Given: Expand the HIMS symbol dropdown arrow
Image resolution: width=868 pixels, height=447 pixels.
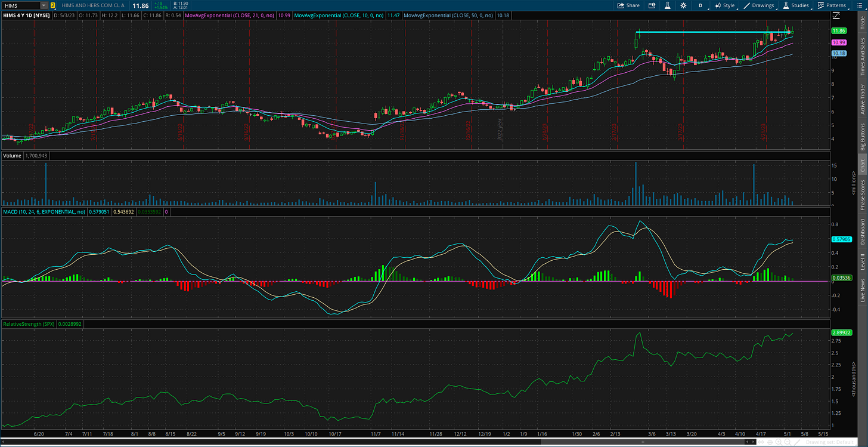Looking at the screenshot, I should (x=44, y=5).
